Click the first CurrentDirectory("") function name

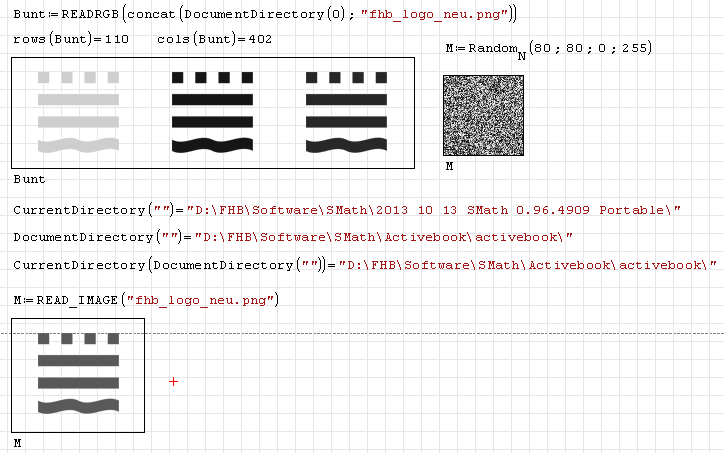[78, 209]
